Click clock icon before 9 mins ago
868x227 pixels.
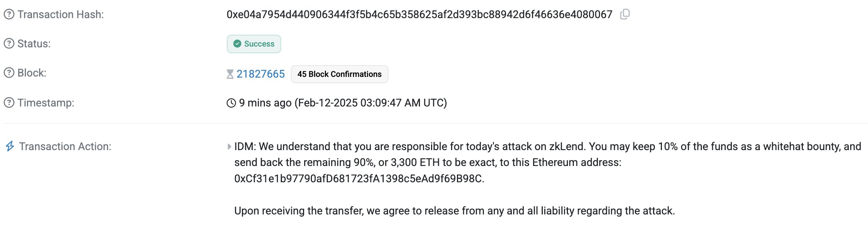click(231, 103)
